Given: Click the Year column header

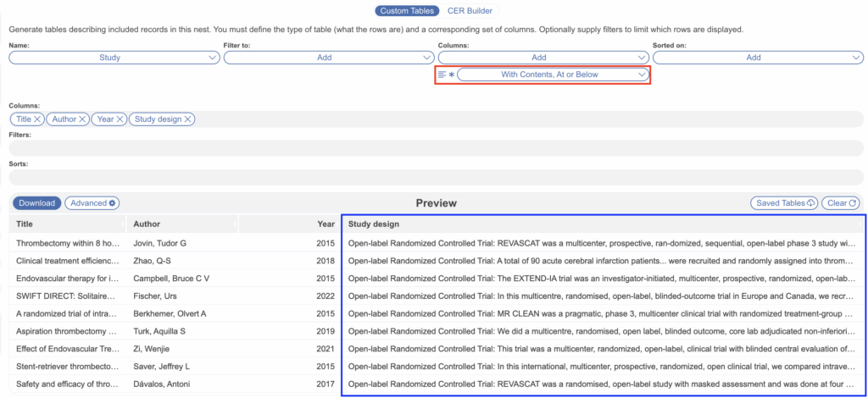Looking at the screenshot, I should pyautogui.click(x=325, y=224).
